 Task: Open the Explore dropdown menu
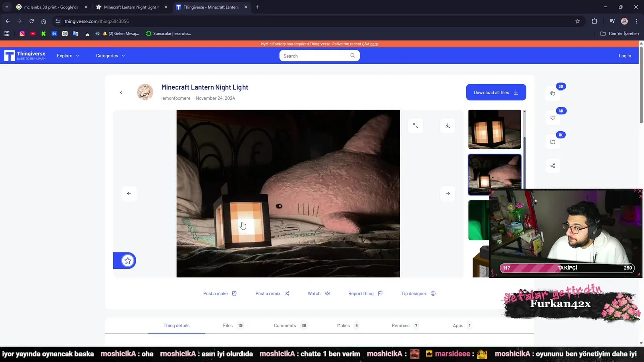68,56
